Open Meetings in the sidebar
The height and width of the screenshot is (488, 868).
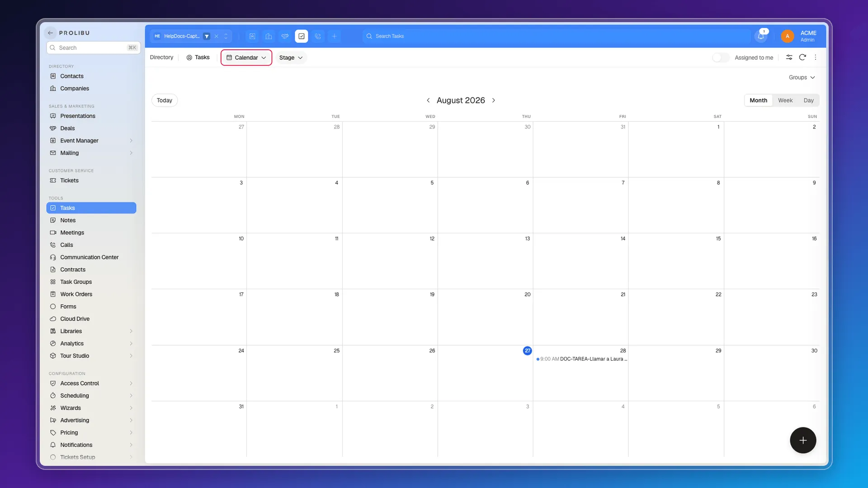[91, 233]
